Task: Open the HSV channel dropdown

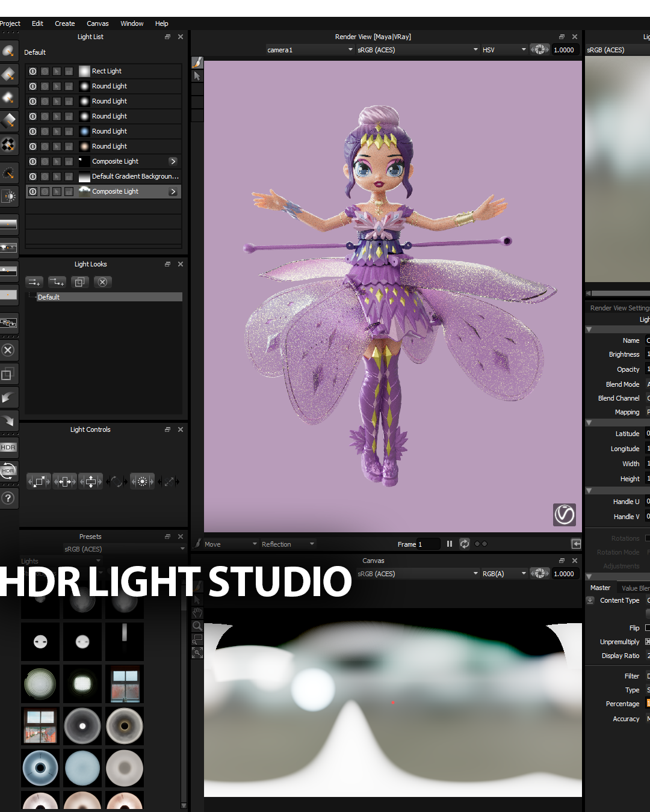Action: point(504,50)
